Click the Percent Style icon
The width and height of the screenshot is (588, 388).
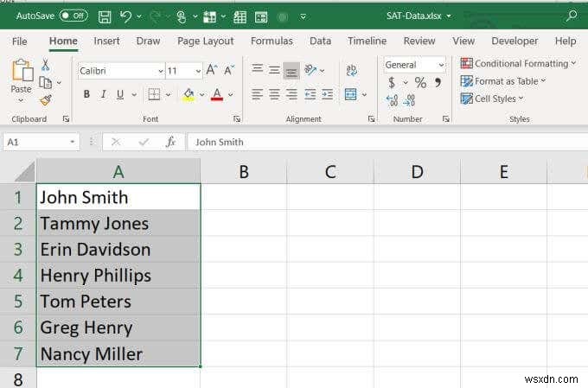click(420, 82)
